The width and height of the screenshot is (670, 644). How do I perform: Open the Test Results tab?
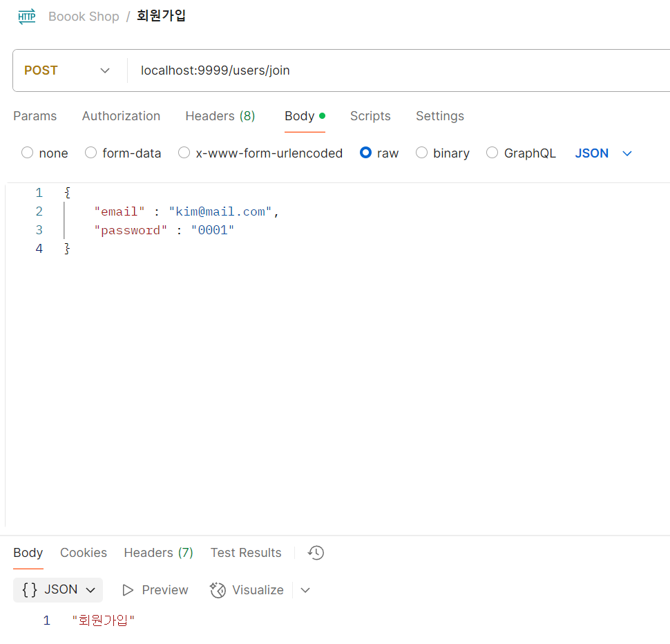pos(246,553)
